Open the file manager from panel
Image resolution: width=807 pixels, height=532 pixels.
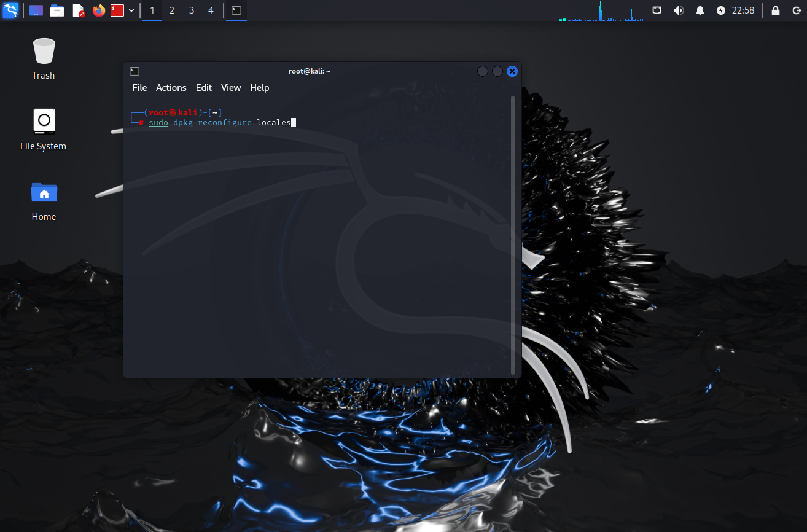click(57, 10)
